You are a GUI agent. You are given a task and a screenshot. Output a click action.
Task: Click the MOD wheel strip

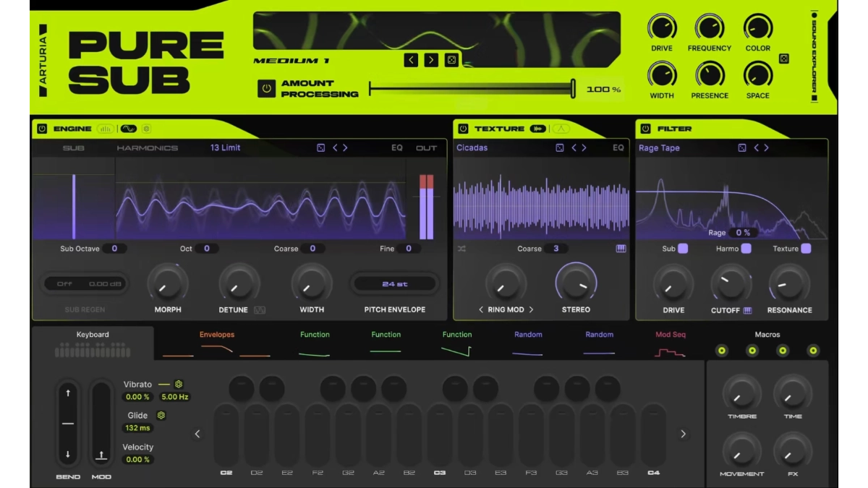(101, 424)
